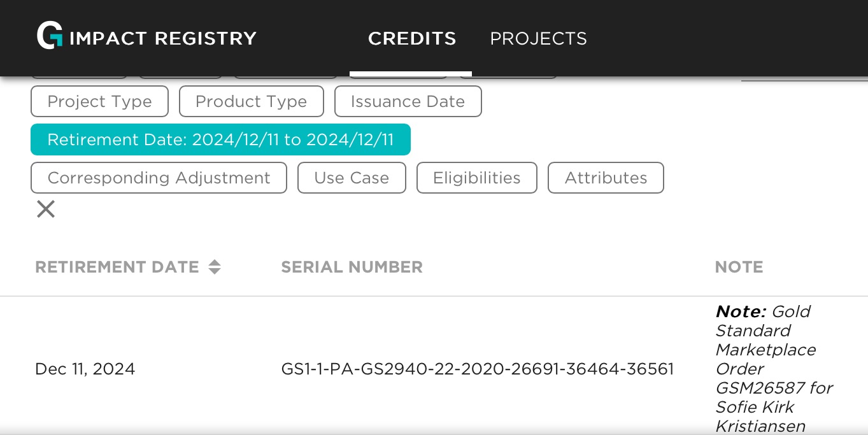868x435 pixels.
Task: Click the Note column header
Action: pos(739,267)
